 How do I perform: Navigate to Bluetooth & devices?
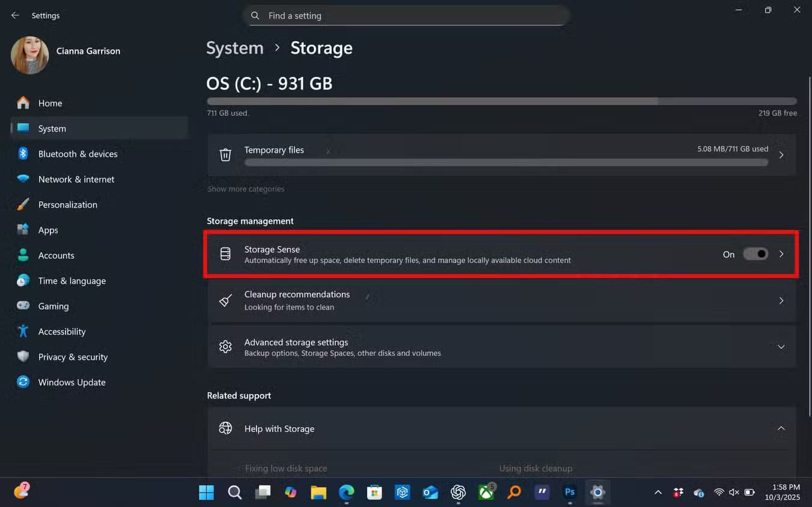tap(78, 154)
